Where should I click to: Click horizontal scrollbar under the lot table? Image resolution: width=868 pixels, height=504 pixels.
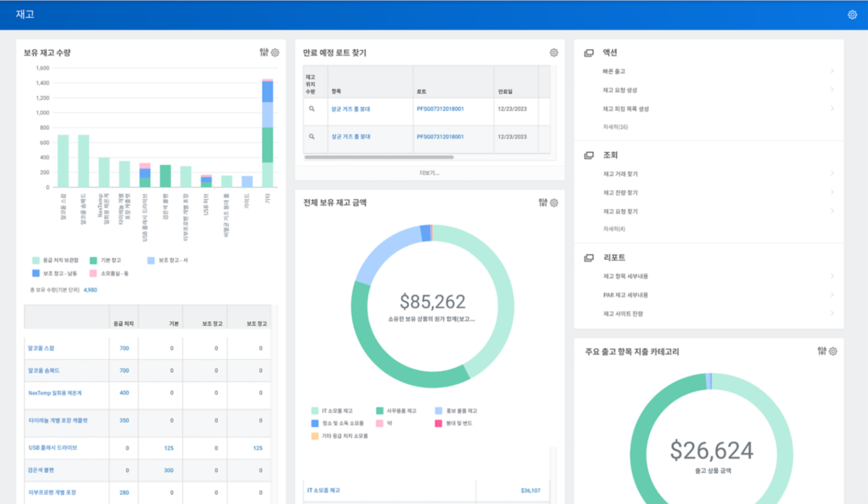pos(378,157)
